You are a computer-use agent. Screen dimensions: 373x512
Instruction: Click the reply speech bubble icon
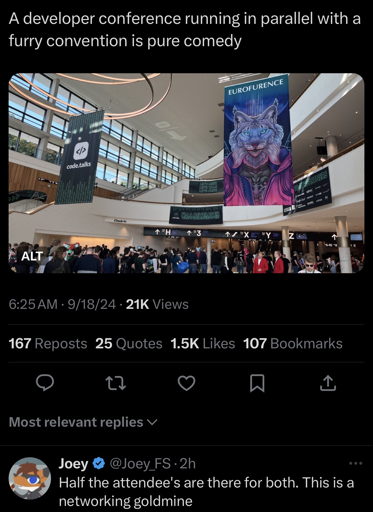click(x=45, y=383)
